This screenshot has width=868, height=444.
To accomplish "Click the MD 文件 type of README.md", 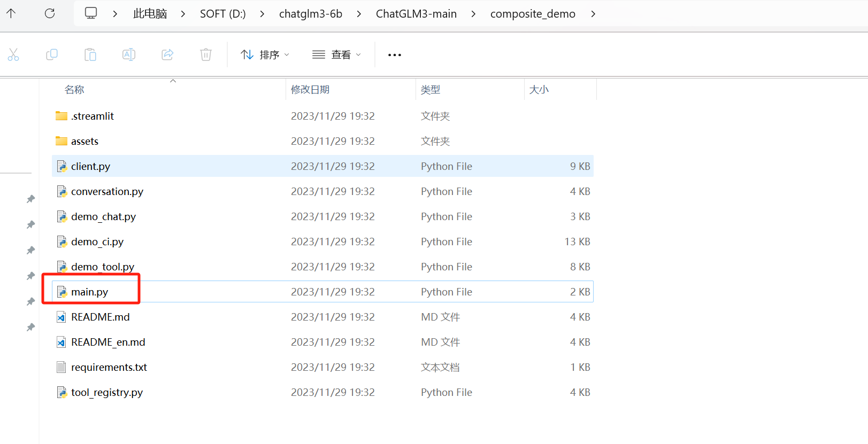I will pos(441,317).
